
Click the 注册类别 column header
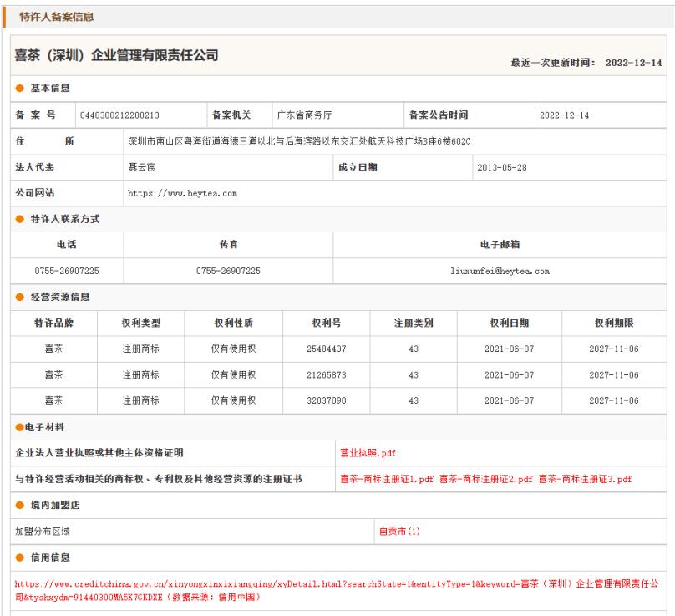pyautogui.click(x=414, y=323)
